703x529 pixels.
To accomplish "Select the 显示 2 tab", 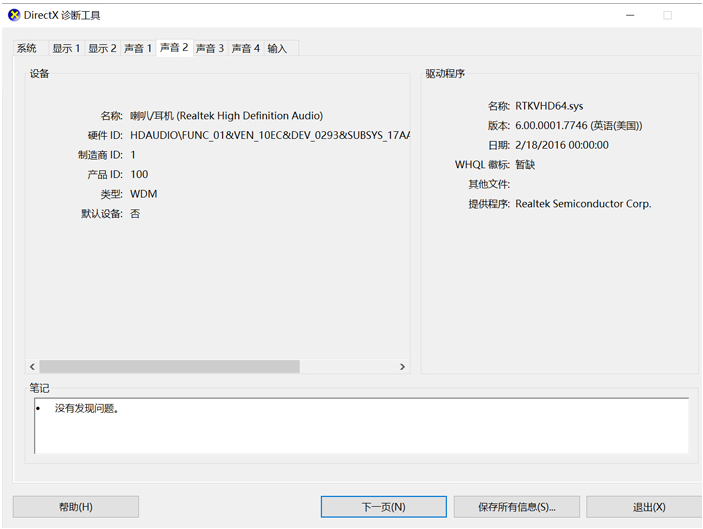I will [102, 49].
